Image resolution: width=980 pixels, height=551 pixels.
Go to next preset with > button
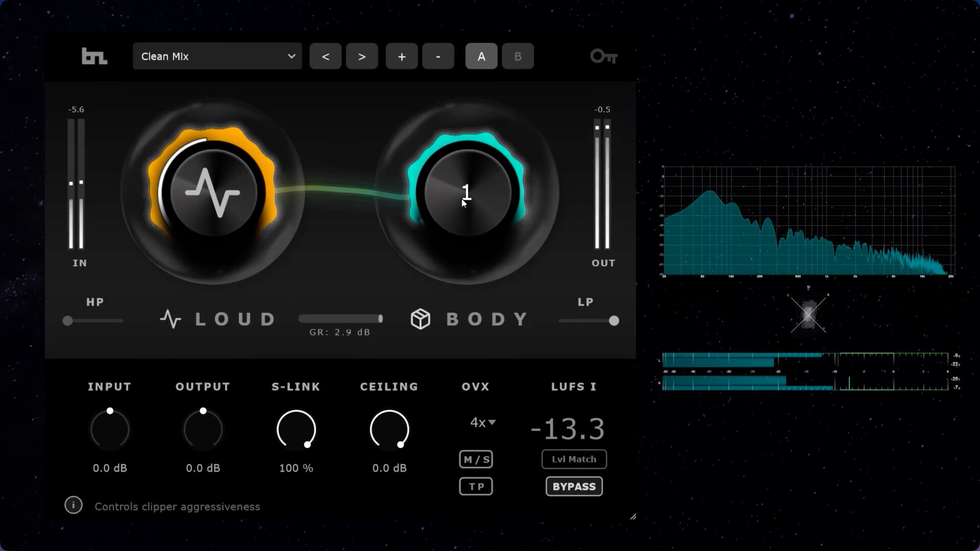coord(362,56)
